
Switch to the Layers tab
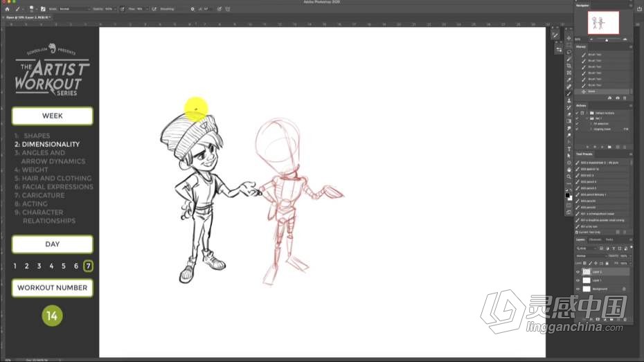580,239
